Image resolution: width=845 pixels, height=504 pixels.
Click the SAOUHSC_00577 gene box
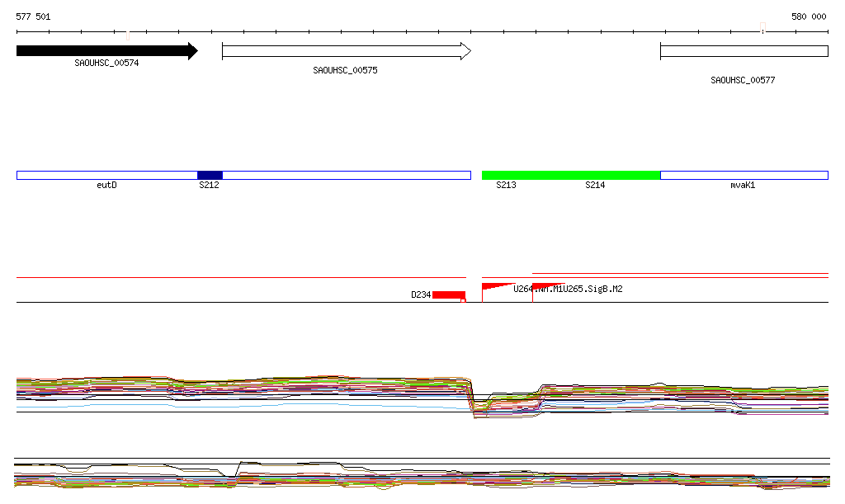click(x=744, y=51)
